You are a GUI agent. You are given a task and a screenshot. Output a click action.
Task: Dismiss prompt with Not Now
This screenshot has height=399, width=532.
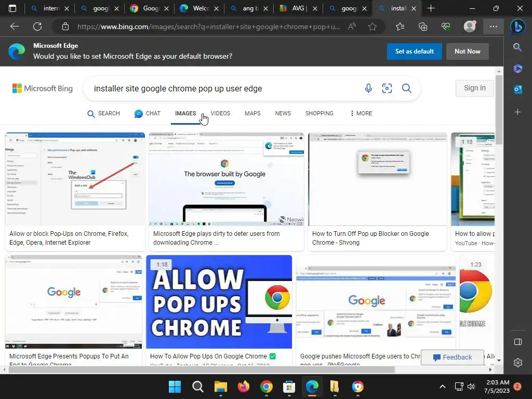coord(468,51)
